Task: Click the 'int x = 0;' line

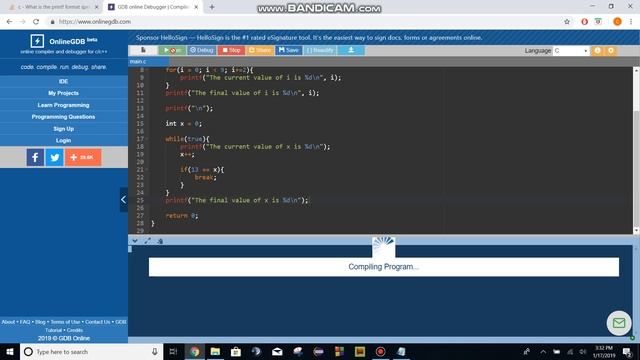Action: (x=183, y=124)
